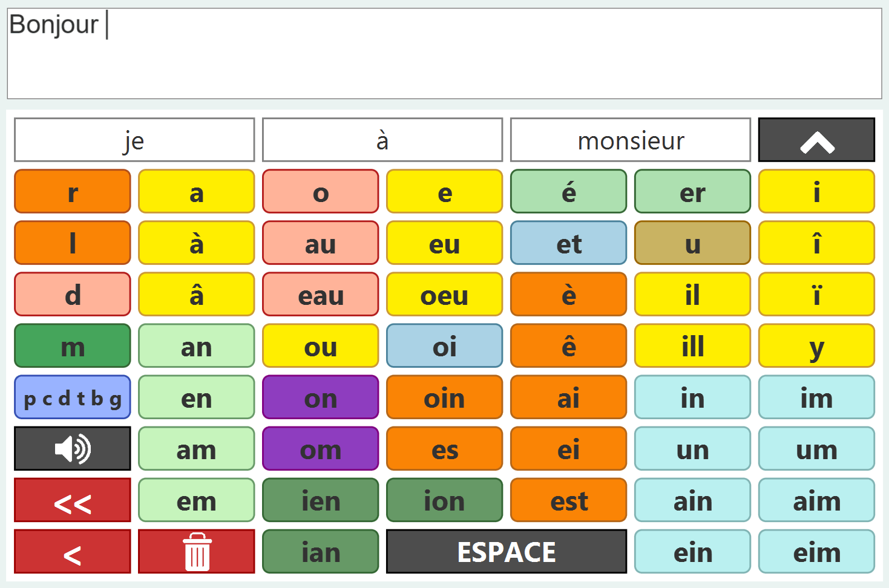
Task: Select the 'ill' sound key
Action: (x=692, y=346)
